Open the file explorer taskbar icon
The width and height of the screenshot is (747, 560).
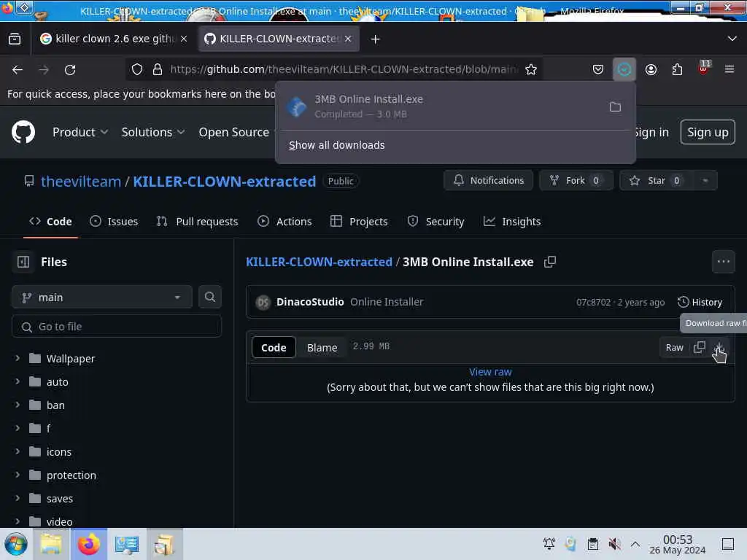(x=52, y=544)
